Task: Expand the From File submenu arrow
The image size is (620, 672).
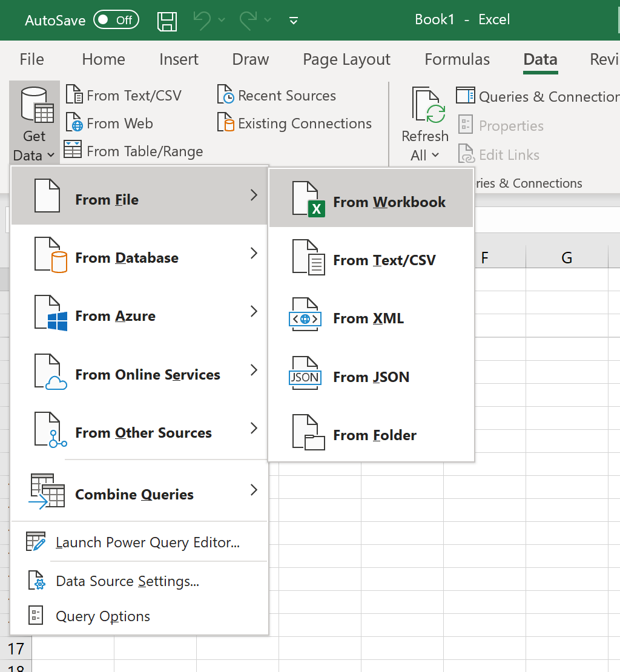Action: [254, 195]
